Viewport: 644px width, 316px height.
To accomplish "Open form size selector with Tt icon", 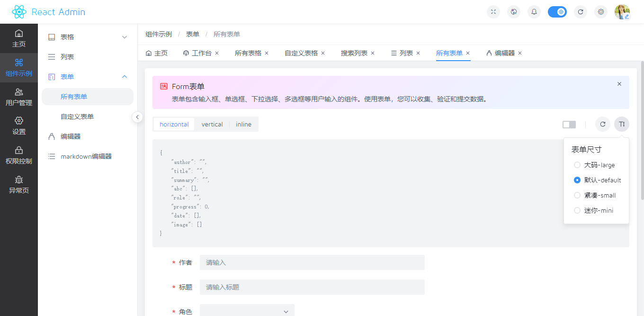I will [622, 124].
